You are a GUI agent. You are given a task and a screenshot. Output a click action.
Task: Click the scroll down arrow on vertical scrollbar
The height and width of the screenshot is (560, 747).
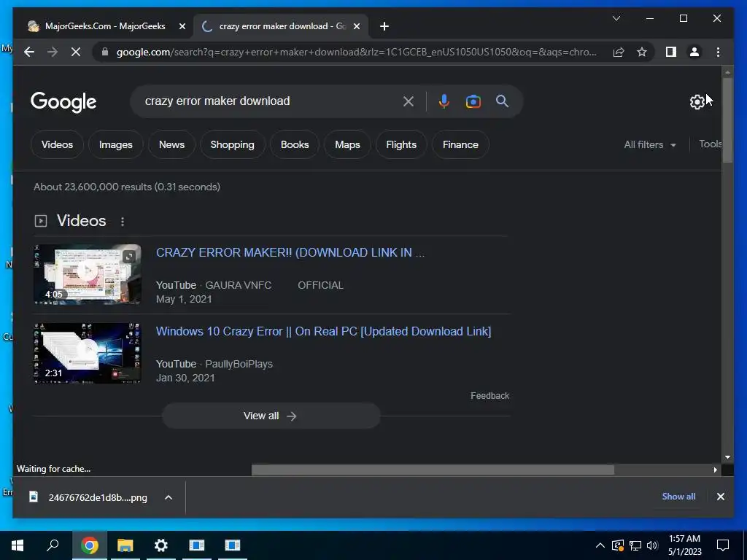pos(727,457)
